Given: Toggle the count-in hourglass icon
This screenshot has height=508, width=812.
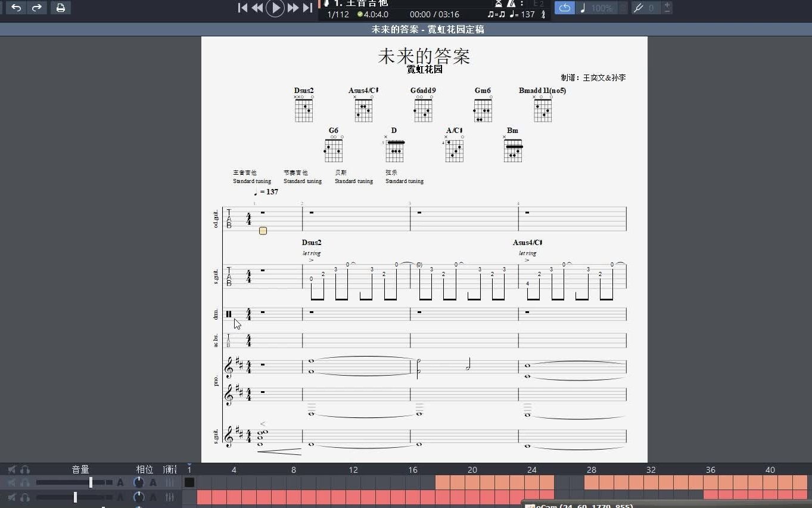Looking at the screenshot, I should (499, 3).
